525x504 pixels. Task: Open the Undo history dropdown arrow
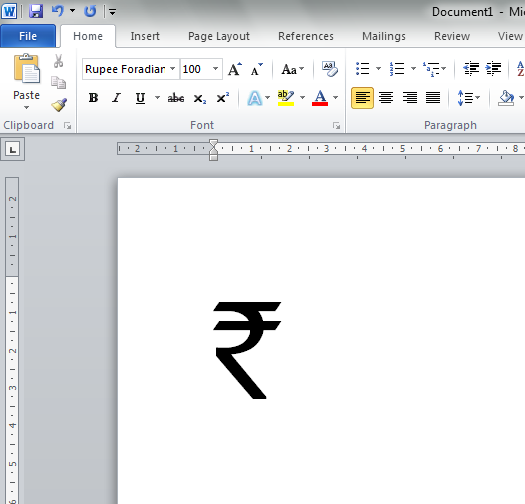coord(72,11)
